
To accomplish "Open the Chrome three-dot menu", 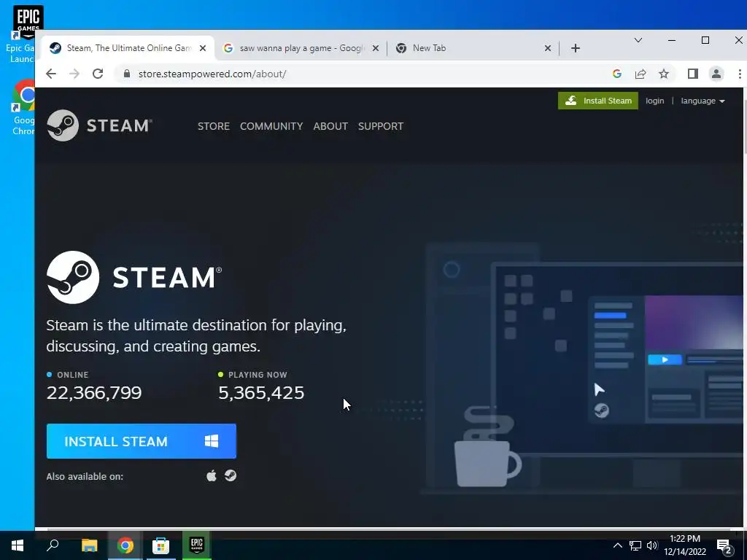I will (740, 74).
